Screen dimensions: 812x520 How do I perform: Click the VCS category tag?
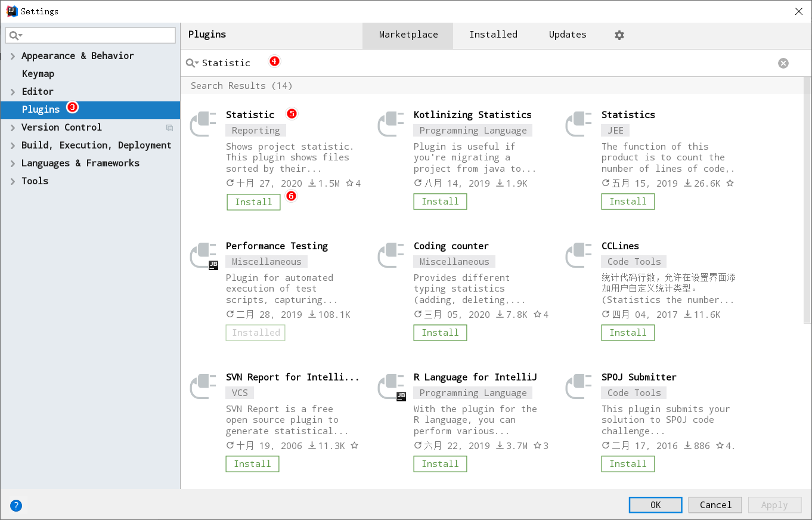[240, 393]
